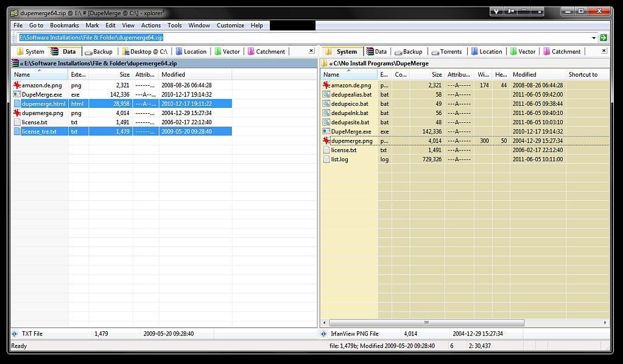Select license.txt icon in the right pane
This screenshot has width=623, height=364.
326,150
